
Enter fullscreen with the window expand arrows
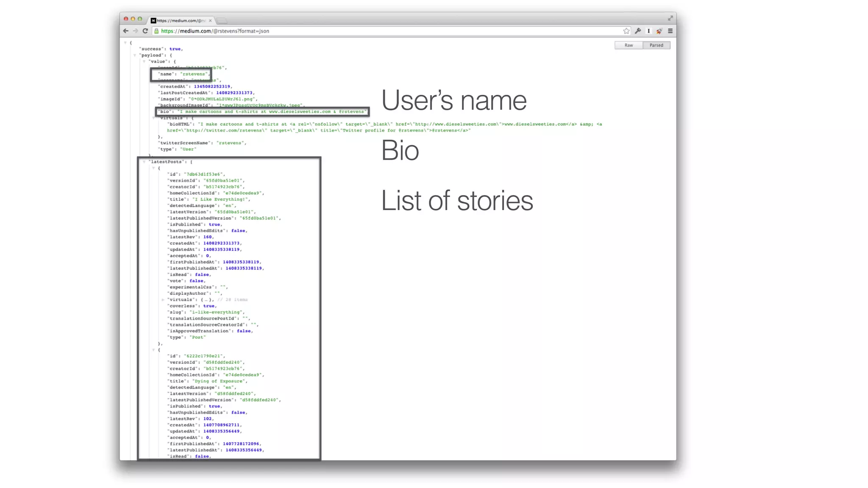670,18
